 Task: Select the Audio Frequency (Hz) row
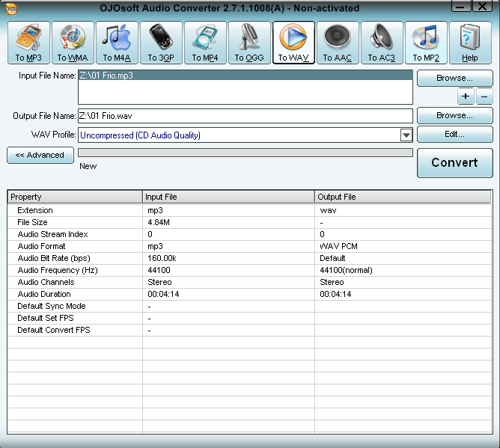249,270
